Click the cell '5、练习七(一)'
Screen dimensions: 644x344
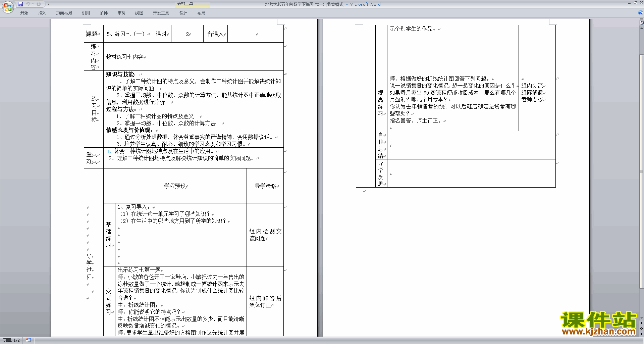click(x=127, y=34)
